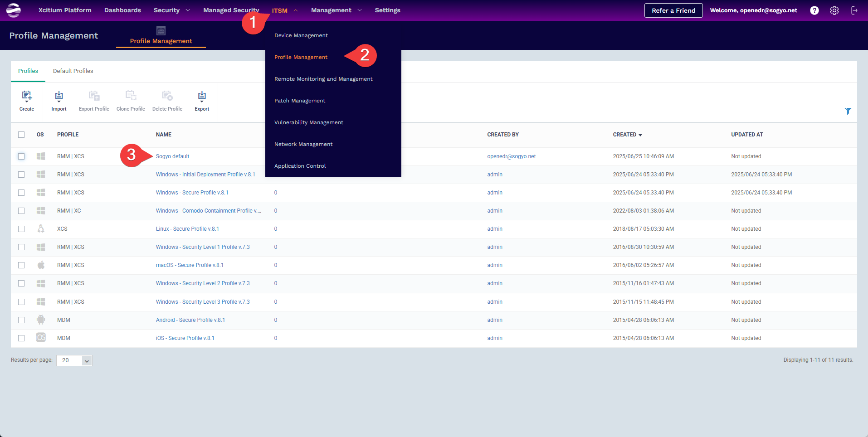The height and width of the screenshot is (437, 868).
Task: Check the iOS Secure Profile checkbox
Action: point(21,338)
